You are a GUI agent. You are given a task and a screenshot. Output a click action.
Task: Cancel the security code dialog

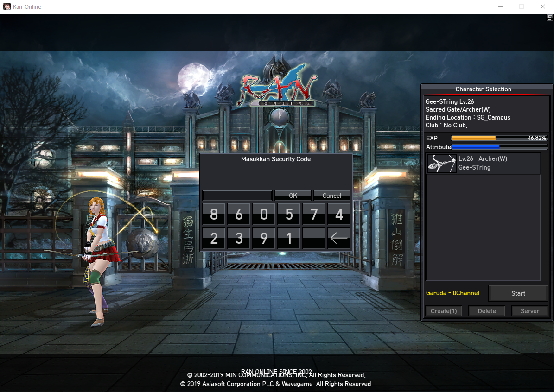click(x=332, y=196)
